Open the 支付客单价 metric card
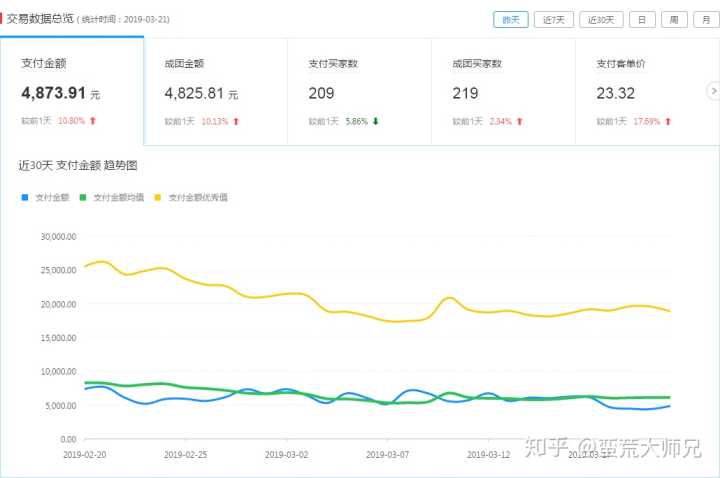 (647, 91)
